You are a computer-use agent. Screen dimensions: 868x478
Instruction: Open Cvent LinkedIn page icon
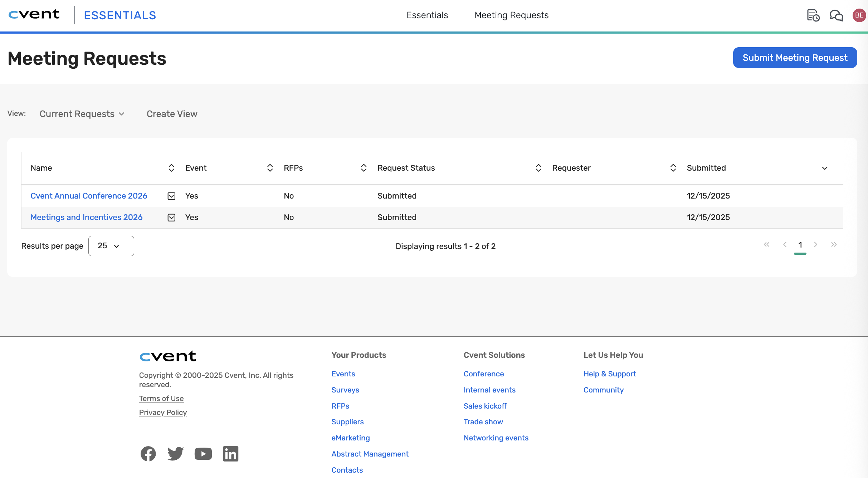[x=230, y=454]
